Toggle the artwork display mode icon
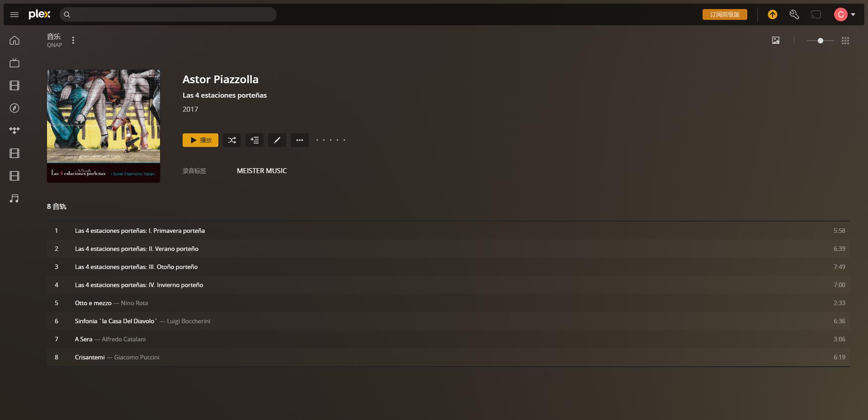868x420 pixels. pos(776,41)
